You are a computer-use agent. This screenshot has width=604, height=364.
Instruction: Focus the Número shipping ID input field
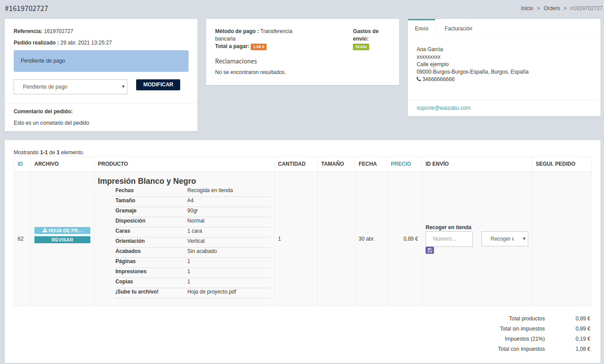[x=449, y=239]
